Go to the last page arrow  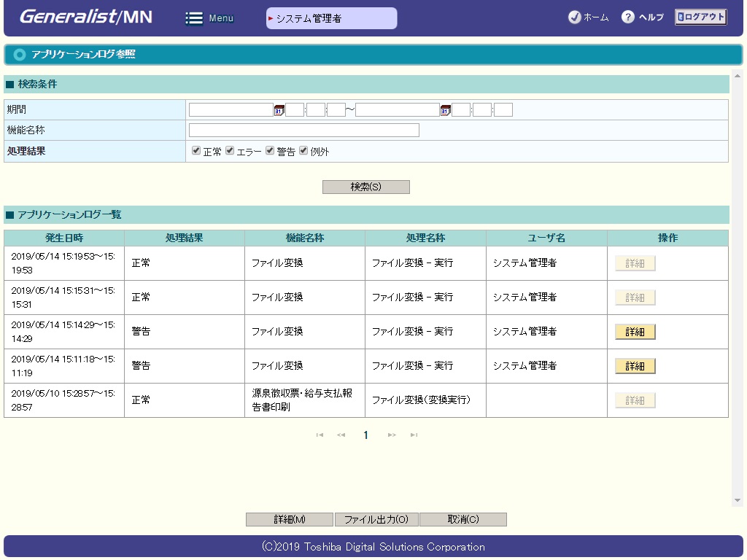414,435
